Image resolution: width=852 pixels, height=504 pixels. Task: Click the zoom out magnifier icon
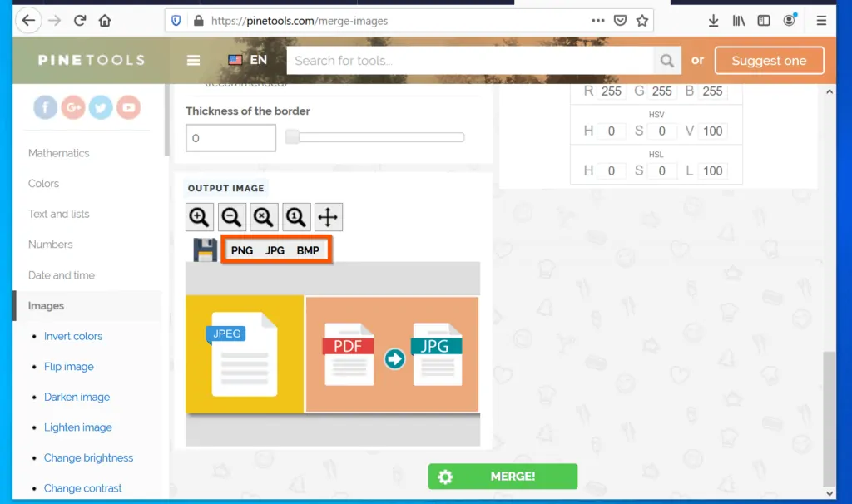coord(231,218)
